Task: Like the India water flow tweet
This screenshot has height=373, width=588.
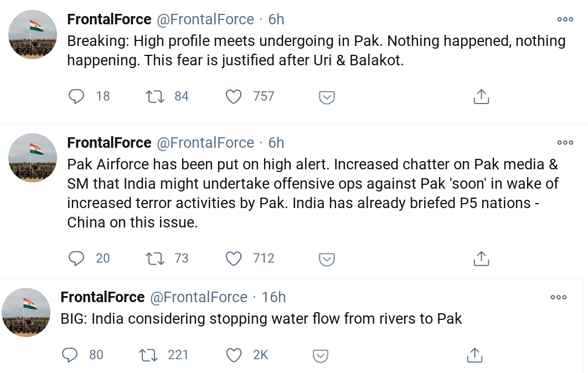Action: pyautogui.click(x=234, y=355)
